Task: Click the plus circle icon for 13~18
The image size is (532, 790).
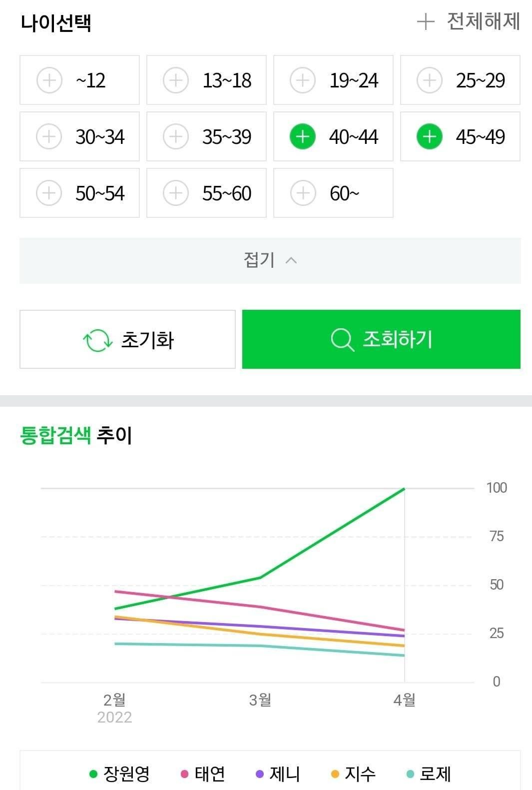Action: coord(176,80)
